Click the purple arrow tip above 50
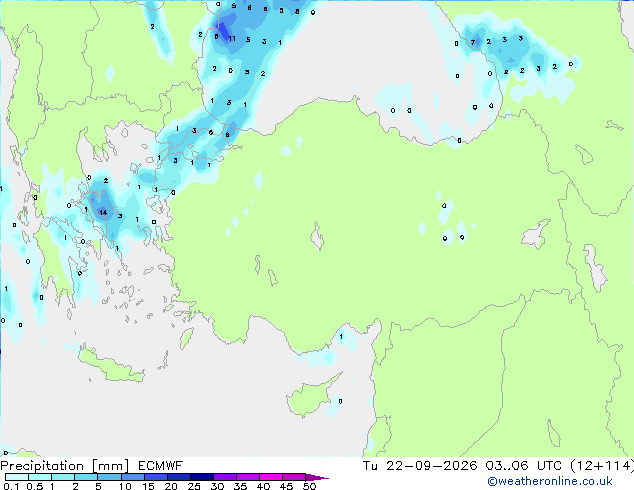The height and width of the screenshot is (490, 634). 317,477
